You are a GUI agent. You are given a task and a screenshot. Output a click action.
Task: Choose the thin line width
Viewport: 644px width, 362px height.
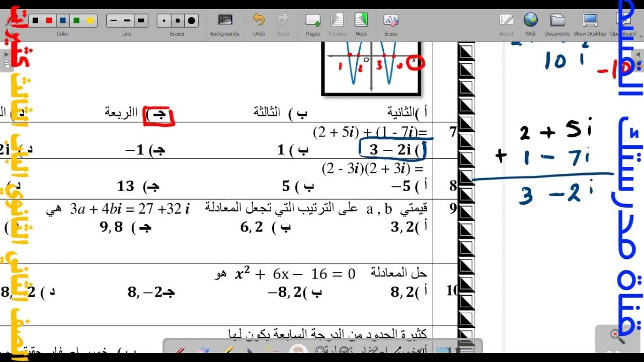(114, 21)
